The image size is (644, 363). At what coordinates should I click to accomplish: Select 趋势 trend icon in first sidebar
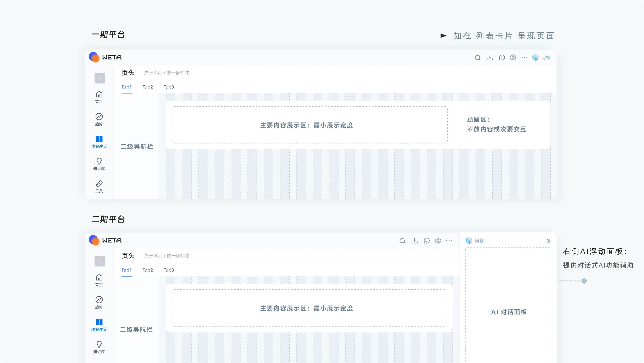(x=99, y=120)
